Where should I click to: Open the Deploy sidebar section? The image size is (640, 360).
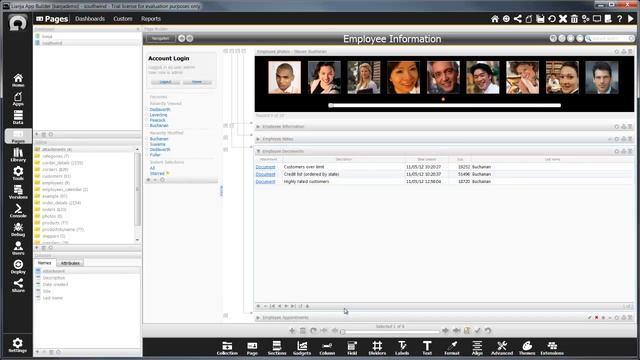(x=18, y=267)
